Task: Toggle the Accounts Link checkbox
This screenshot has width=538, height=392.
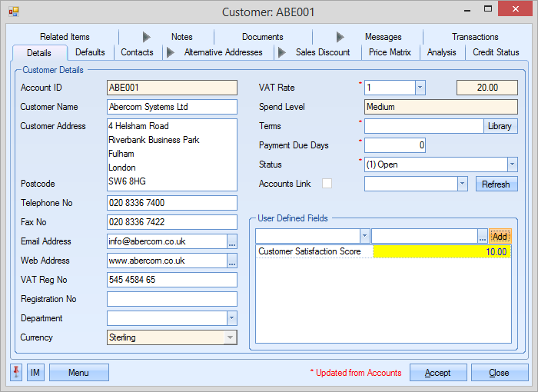Action: tap(327, 184)
